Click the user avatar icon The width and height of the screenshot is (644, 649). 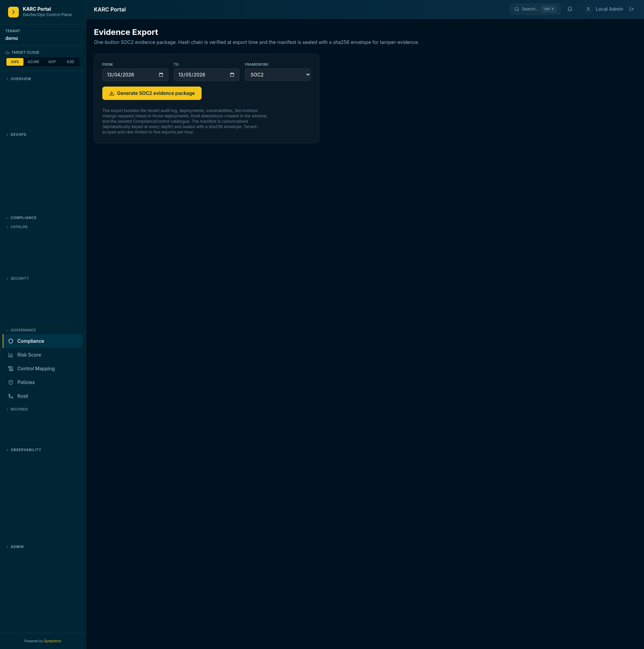[x=588, y=9]
